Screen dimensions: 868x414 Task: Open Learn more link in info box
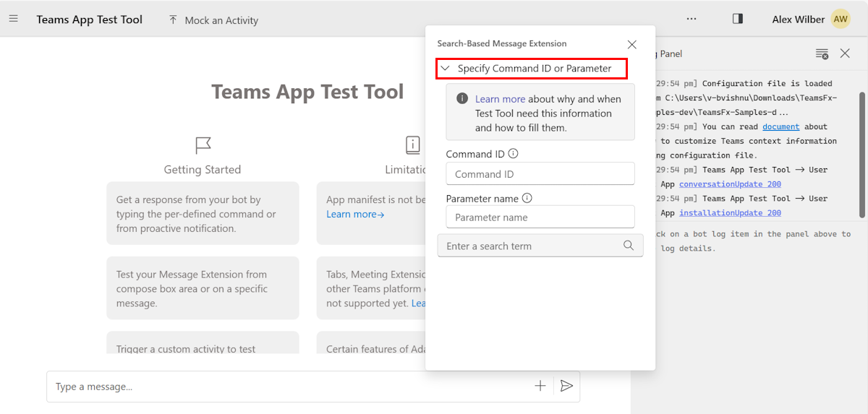coord(500,99)
